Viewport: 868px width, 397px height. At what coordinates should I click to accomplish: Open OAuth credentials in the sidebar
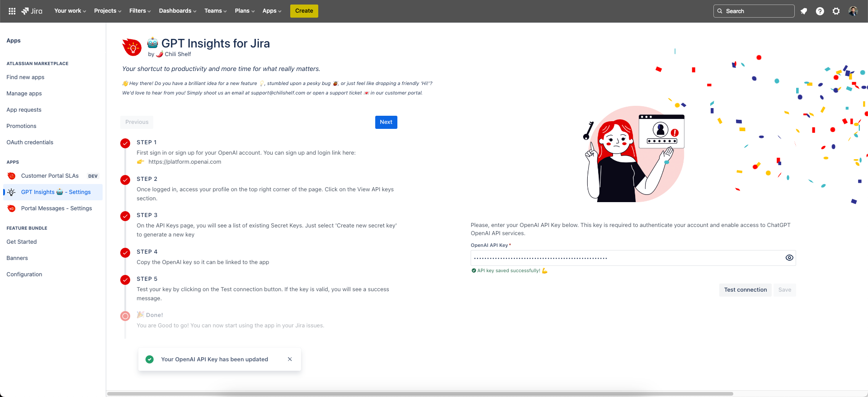[x=30, y=142]
